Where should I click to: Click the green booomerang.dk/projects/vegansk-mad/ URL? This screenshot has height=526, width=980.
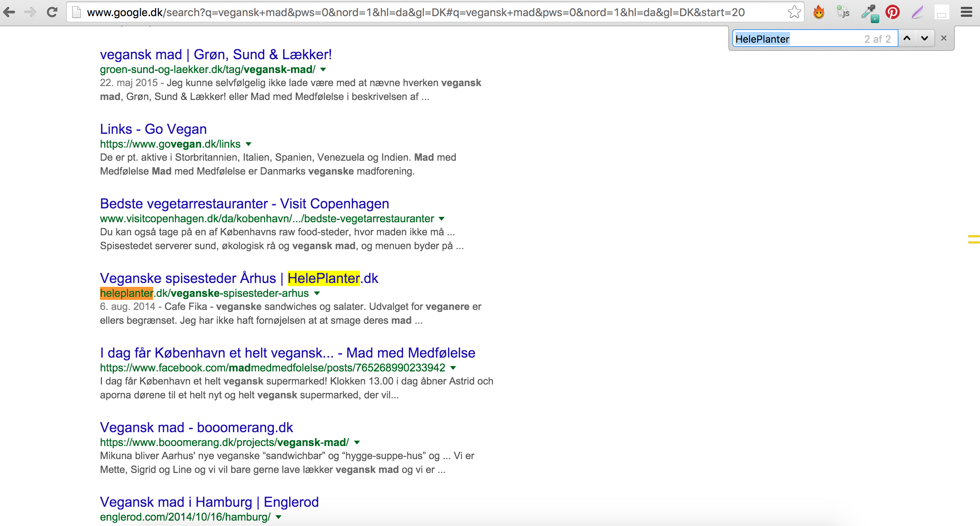coord(225,443)
